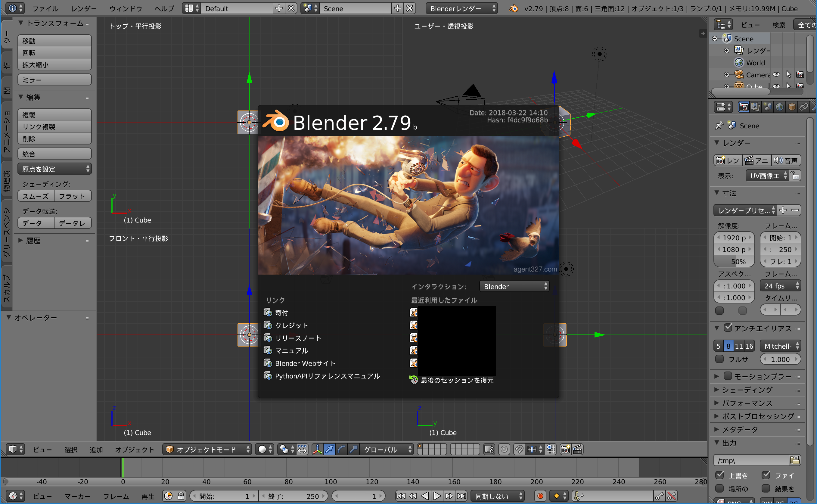Screen dimensions: 817x504
Task: Open the Mitchell-Netravali filter dropdown
Action: click(x=780, y=346)
